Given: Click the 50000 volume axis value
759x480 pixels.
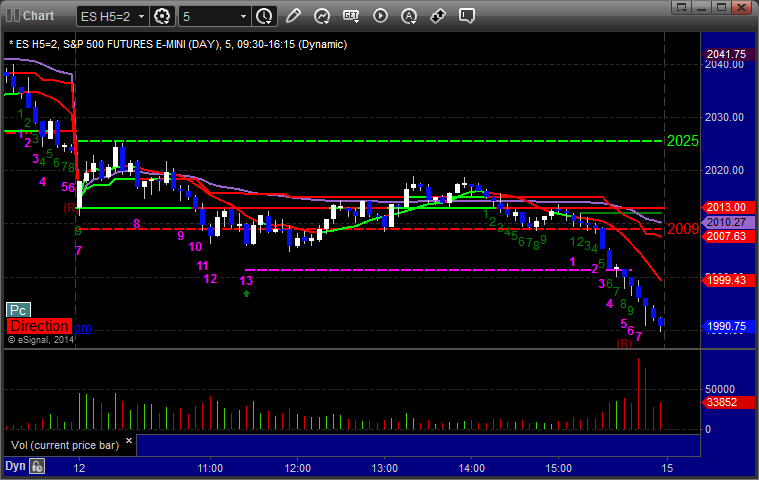Looking at the screenshot, I should (720, 389).
